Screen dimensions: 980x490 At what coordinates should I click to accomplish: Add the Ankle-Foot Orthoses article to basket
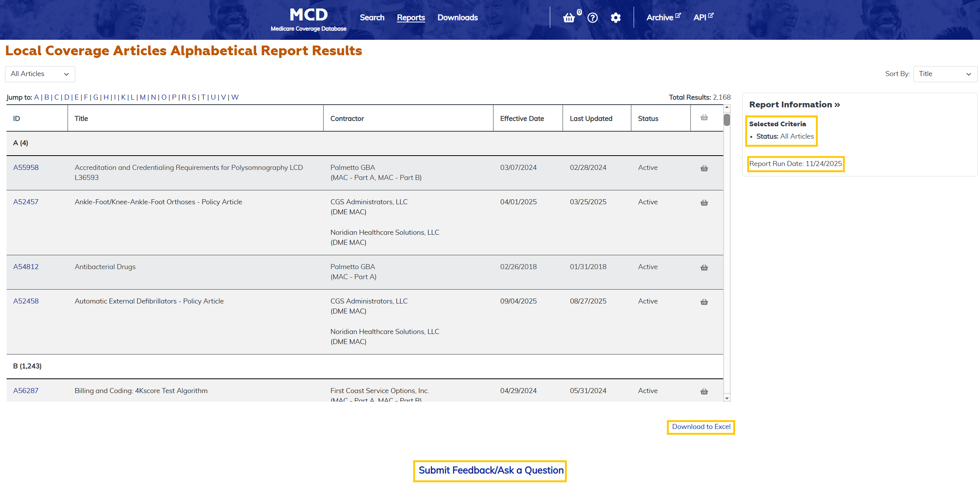pos(704,202)
